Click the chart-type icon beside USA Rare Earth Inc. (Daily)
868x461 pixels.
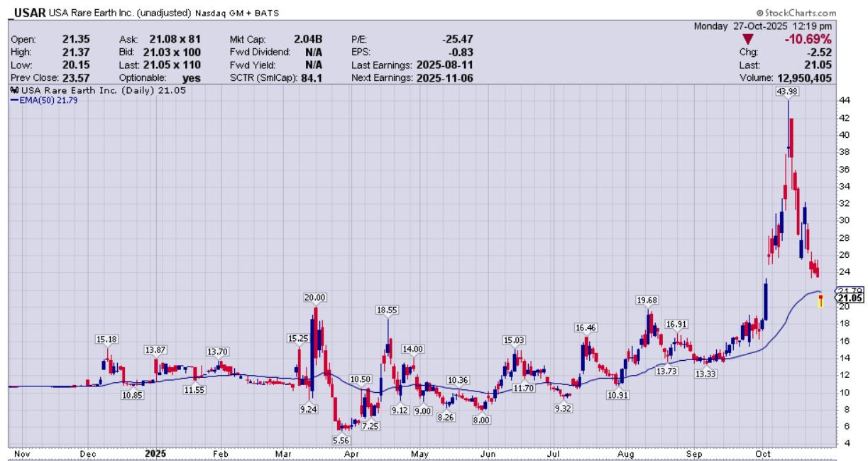coord(13,90)
